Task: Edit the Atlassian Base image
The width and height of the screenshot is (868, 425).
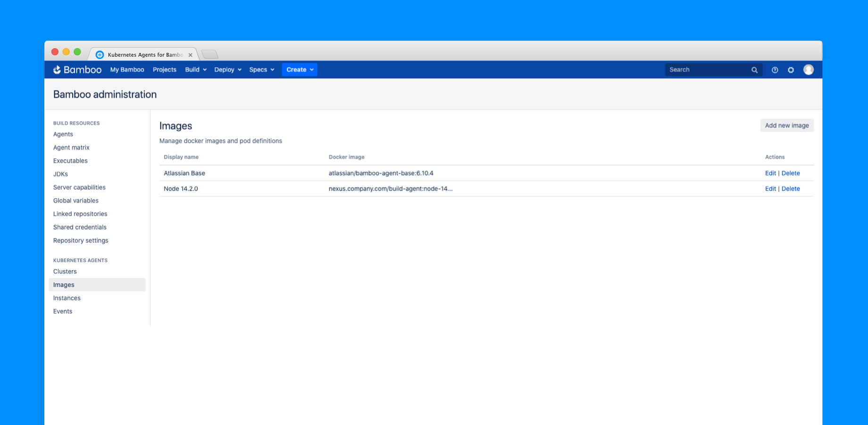Action: [770, 173]
